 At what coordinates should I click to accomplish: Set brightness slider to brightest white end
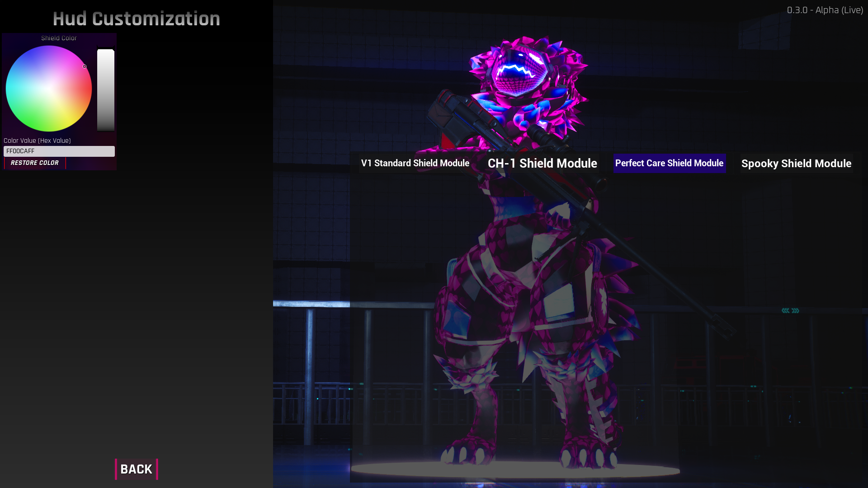coord(106,52)
